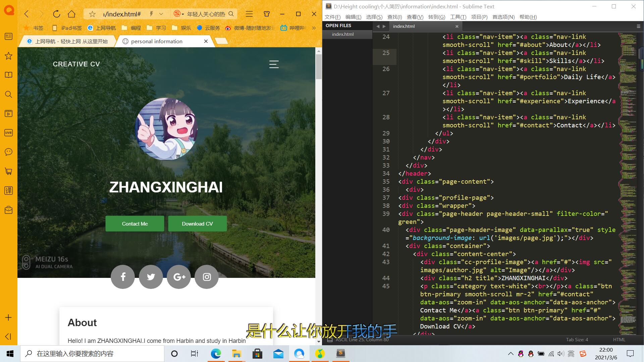Select index.html in OPEN FILES sidebar
Viewport: 644px width, 362px height.
point(347,34)
